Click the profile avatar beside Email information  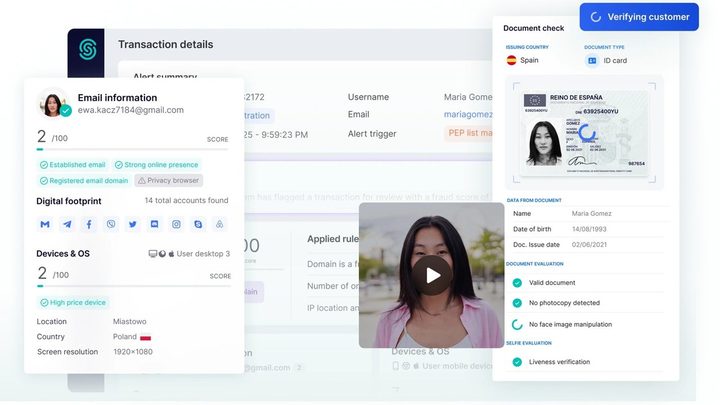[x=53, y=103]
